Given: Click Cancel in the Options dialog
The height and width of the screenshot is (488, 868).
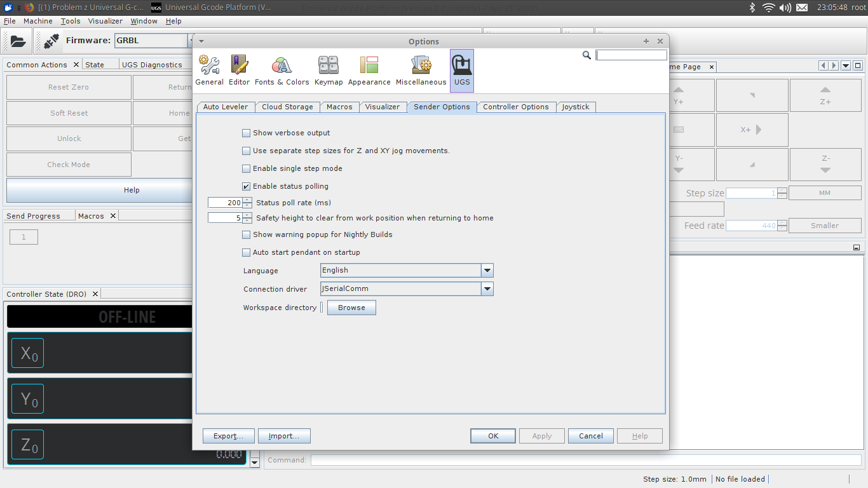Looking at the screenshot, I should (591, 436).
